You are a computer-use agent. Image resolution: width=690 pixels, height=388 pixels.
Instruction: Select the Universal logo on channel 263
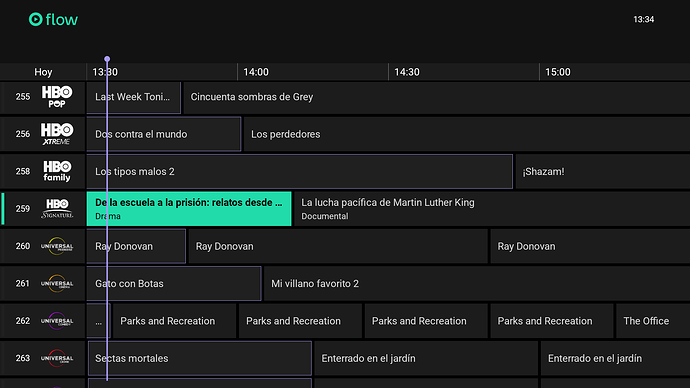coord(57,359)
